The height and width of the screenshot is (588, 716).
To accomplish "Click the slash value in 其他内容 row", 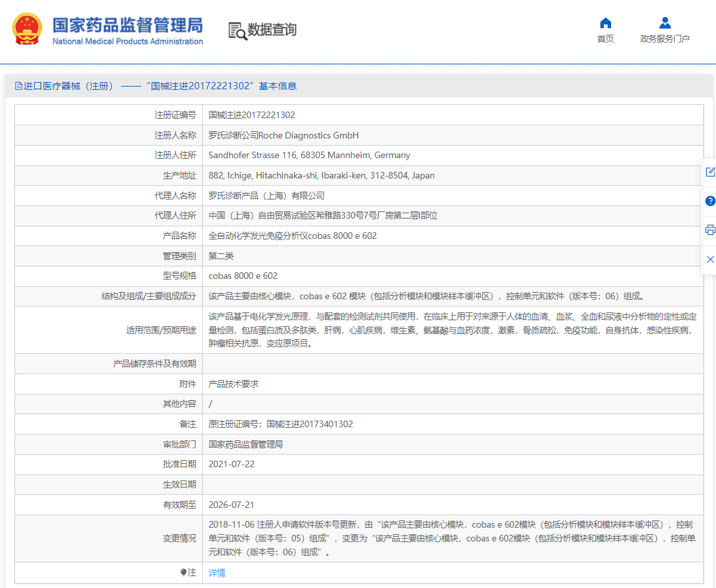I will (x=211, y=404).
